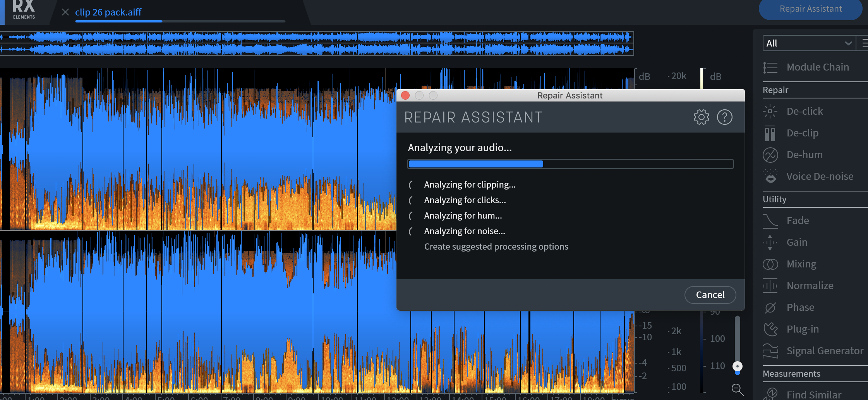Click the RX Elements logo
Viewport: 868px width, 400px height.
tap(24, 9)
